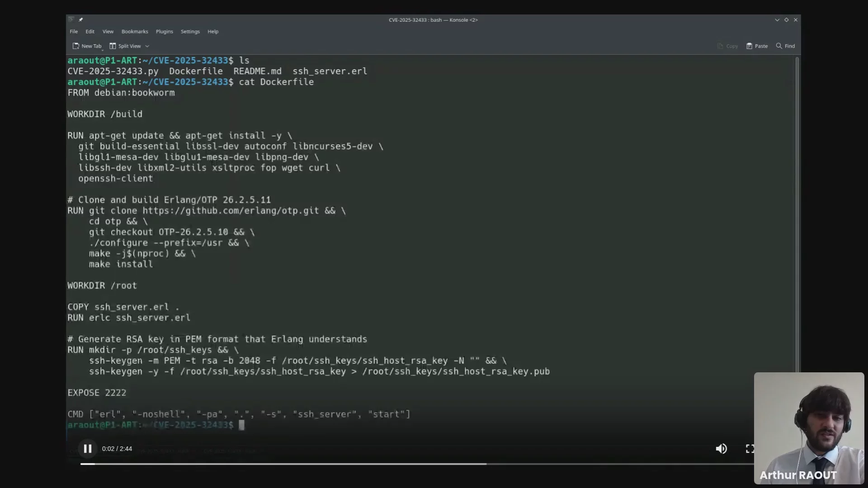This screenshot has height=488, width=868.
Task: Click the Konsole window title text
Action: 433,20
